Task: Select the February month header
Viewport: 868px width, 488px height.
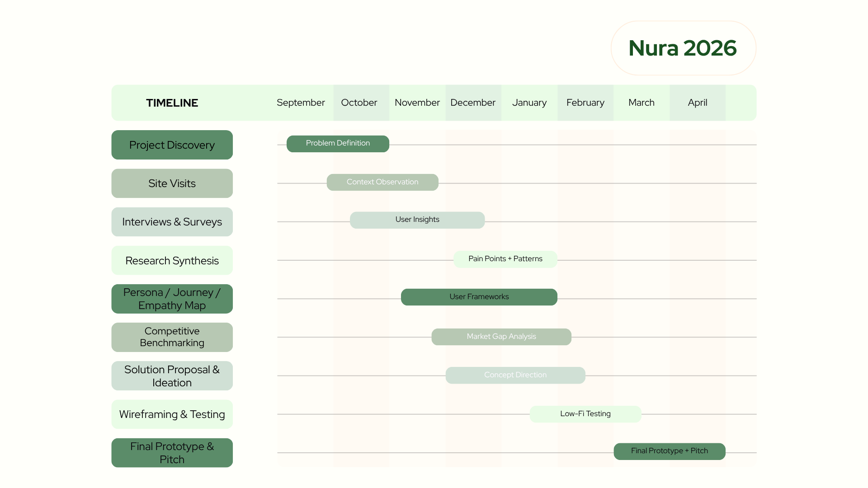Action: [585, 103]
